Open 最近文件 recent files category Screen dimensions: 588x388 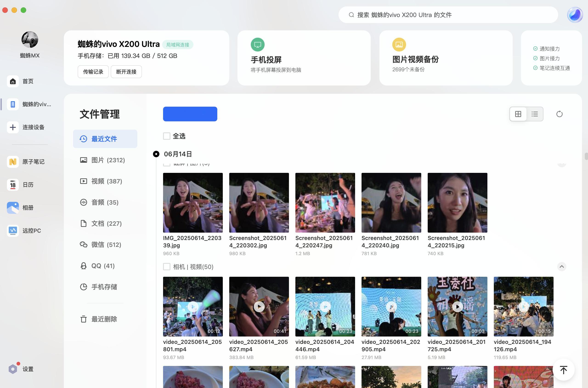coord(105,139)
